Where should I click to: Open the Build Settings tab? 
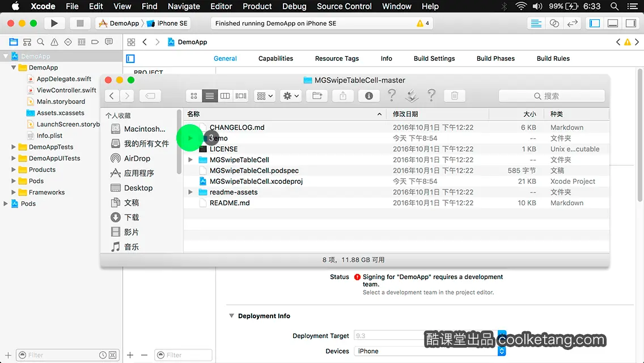click(x=434, y=58)
